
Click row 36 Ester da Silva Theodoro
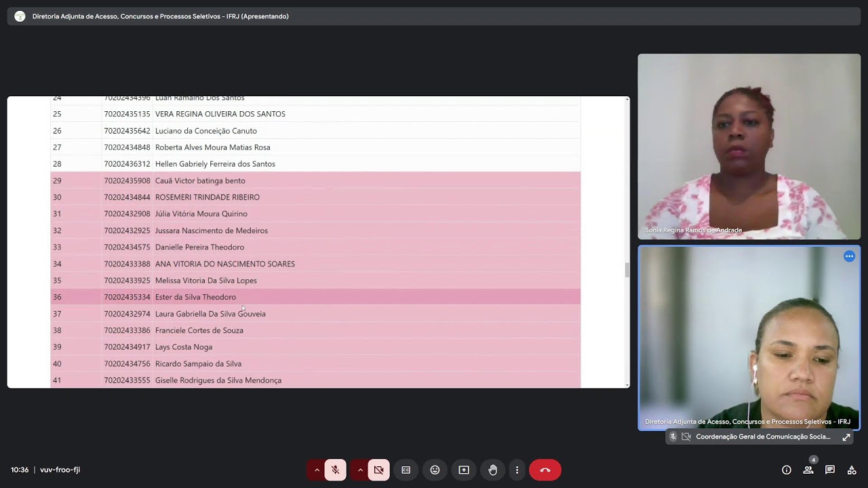point(315,297)
